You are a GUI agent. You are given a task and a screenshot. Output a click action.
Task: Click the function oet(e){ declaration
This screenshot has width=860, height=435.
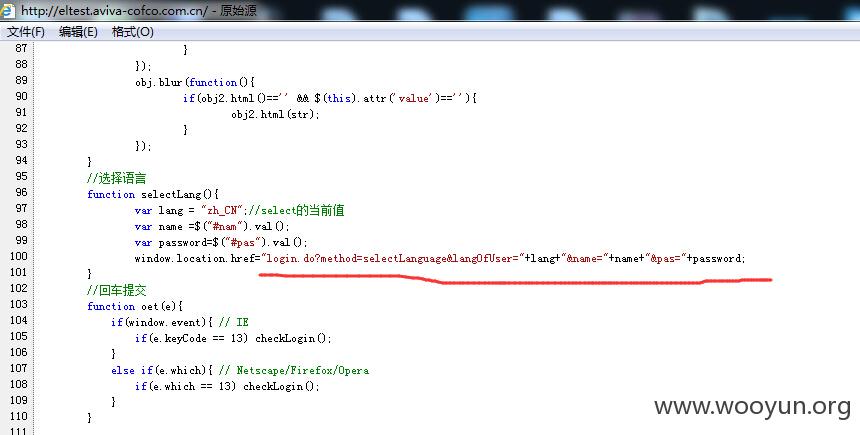[x=135, y=306]
